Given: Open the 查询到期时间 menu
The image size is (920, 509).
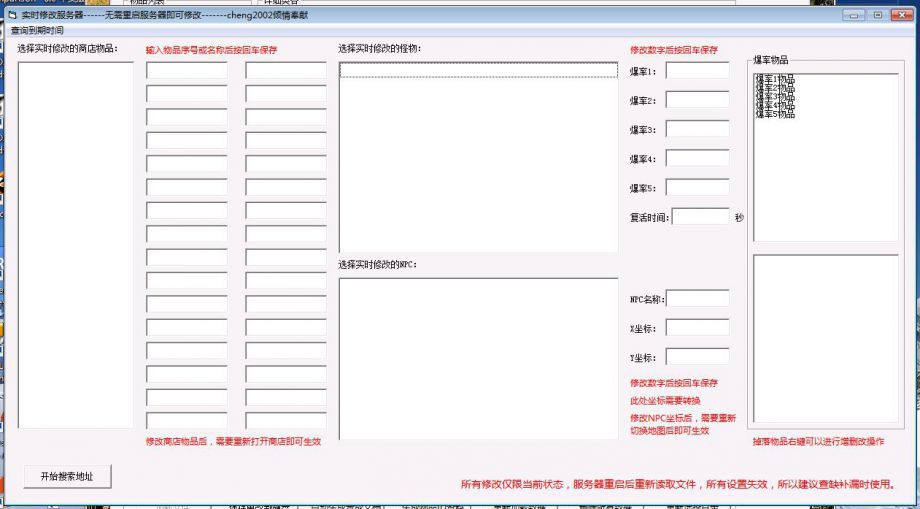Looking at the screenshot, I should pyautogui.click(x=37, y=31).
